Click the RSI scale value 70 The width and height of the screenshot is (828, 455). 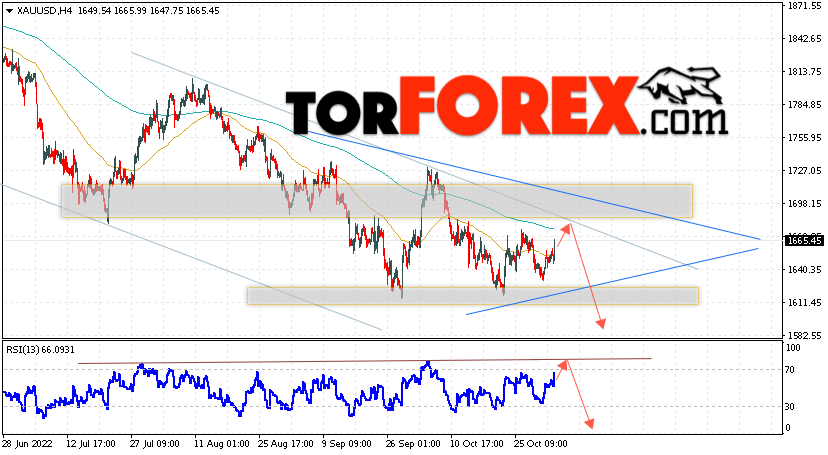coord(790,370)
